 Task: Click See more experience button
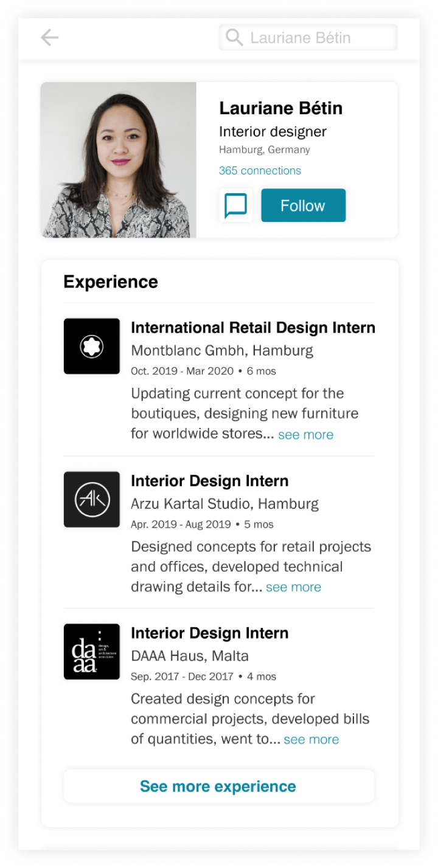click(x=218, y=786)
